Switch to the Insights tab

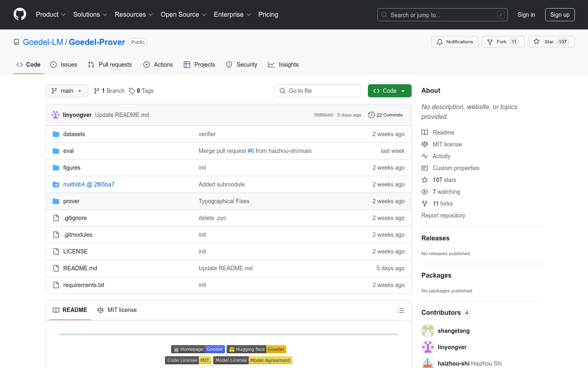point(283,65)
